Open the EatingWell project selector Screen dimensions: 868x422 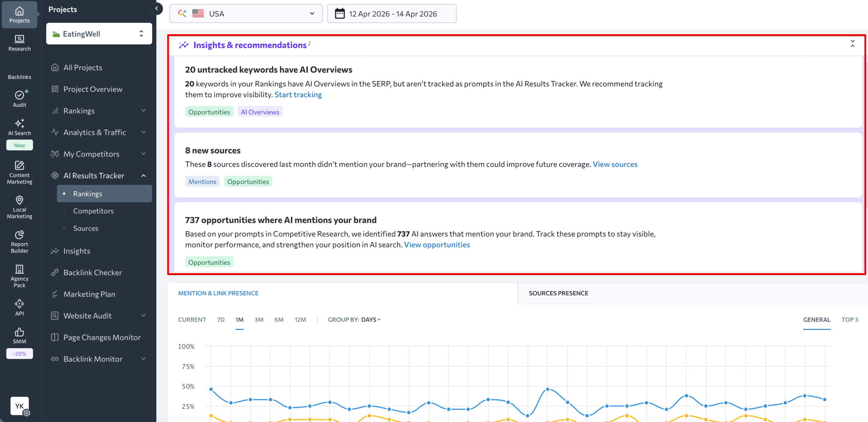99,34
